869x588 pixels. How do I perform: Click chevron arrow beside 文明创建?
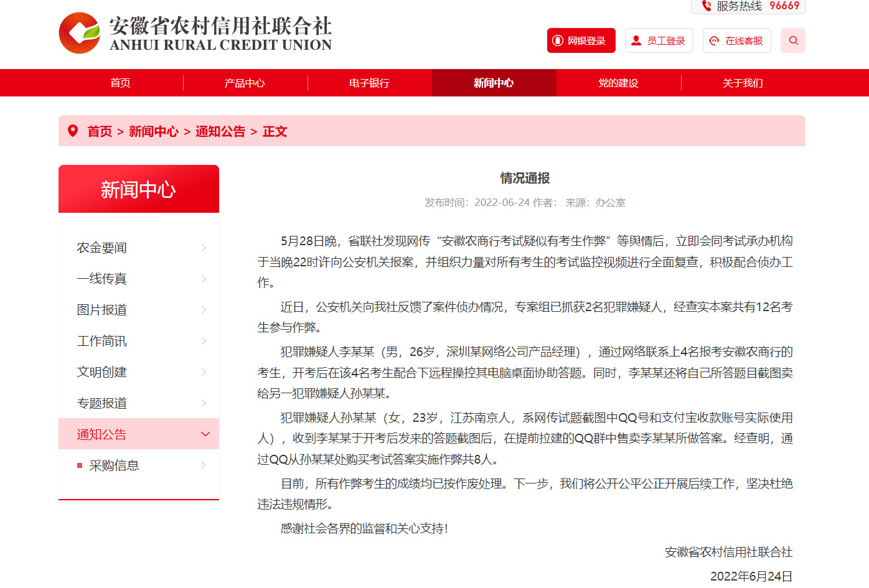204,372
